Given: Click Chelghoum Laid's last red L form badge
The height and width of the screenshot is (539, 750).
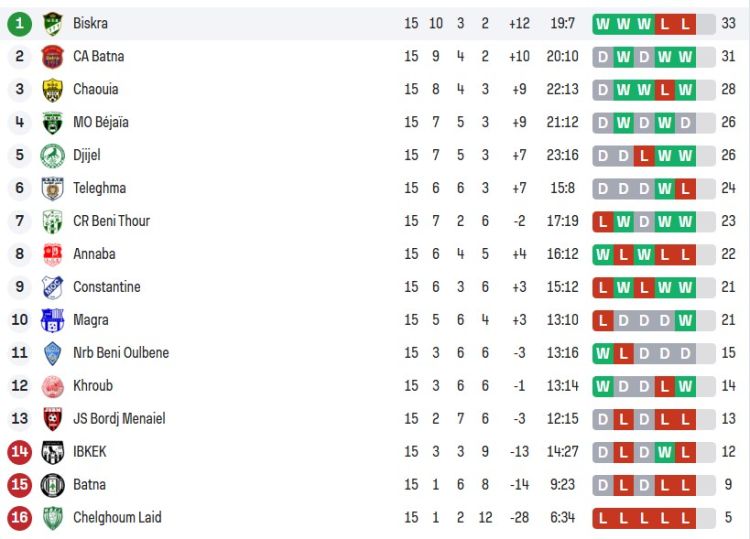Looking at the screenshot, I should click(x=685, y=517).
